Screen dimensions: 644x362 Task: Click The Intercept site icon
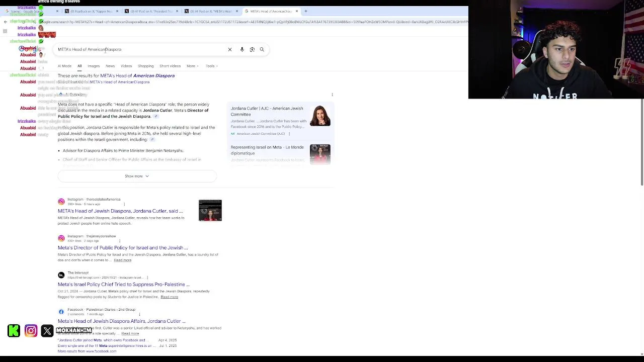pos(61,275)
